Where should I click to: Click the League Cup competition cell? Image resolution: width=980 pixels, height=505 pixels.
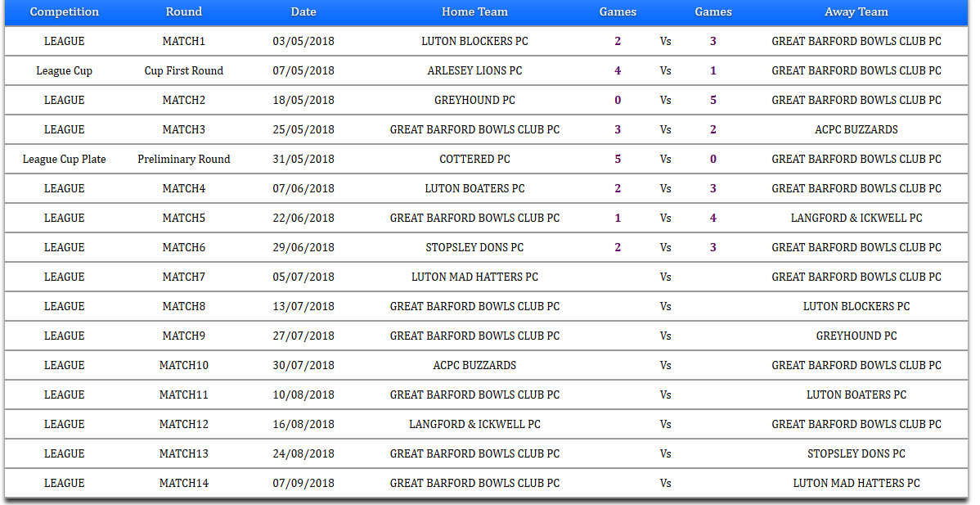pyautogui.click(x=65, y=70)
